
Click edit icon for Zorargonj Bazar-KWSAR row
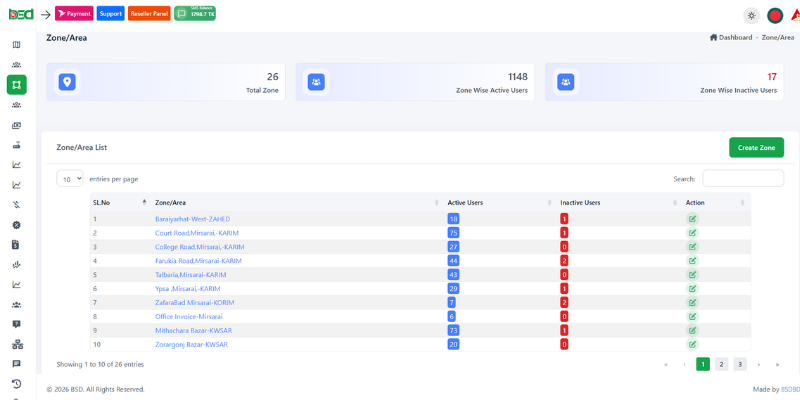click(x=692, y=344)
